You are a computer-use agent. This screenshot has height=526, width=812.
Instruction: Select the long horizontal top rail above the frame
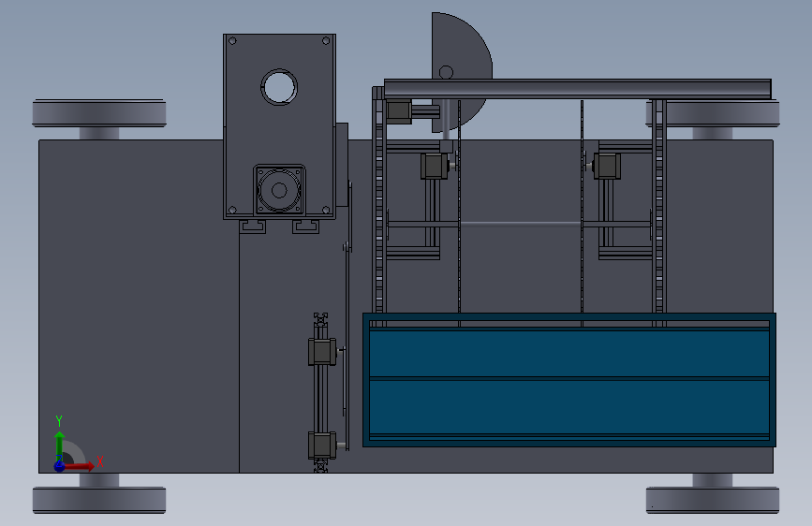point(578,89)
